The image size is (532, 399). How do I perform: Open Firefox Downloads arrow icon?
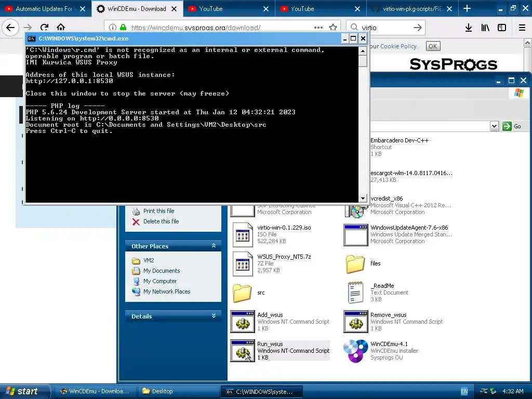tap(469, 28)
